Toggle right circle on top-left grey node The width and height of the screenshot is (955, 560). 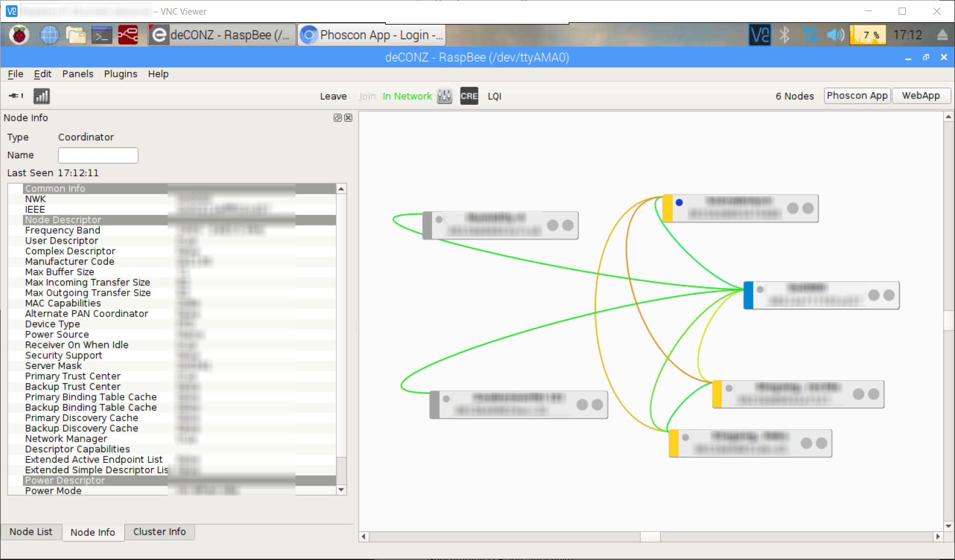(568, 226)
